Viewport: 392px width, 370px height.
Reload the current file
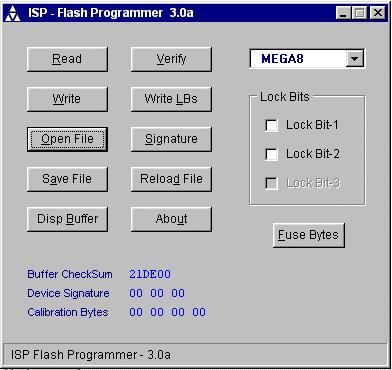coord(171,179)
